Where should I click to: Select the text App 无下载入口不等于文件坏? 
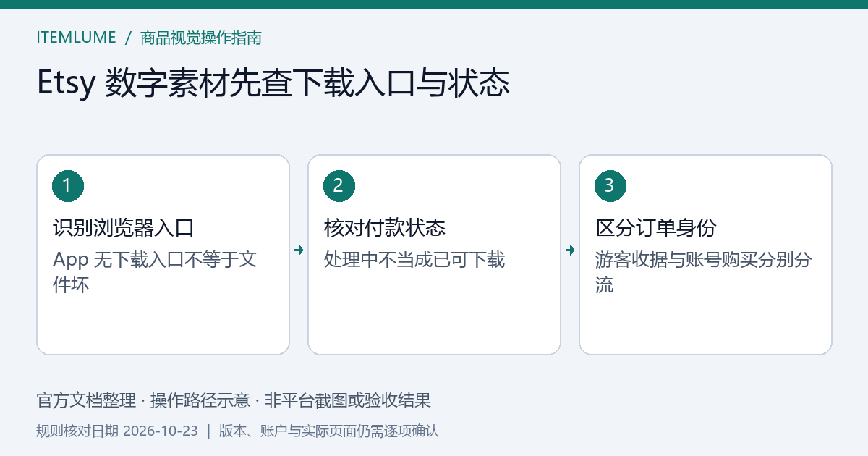pos(156,271)
